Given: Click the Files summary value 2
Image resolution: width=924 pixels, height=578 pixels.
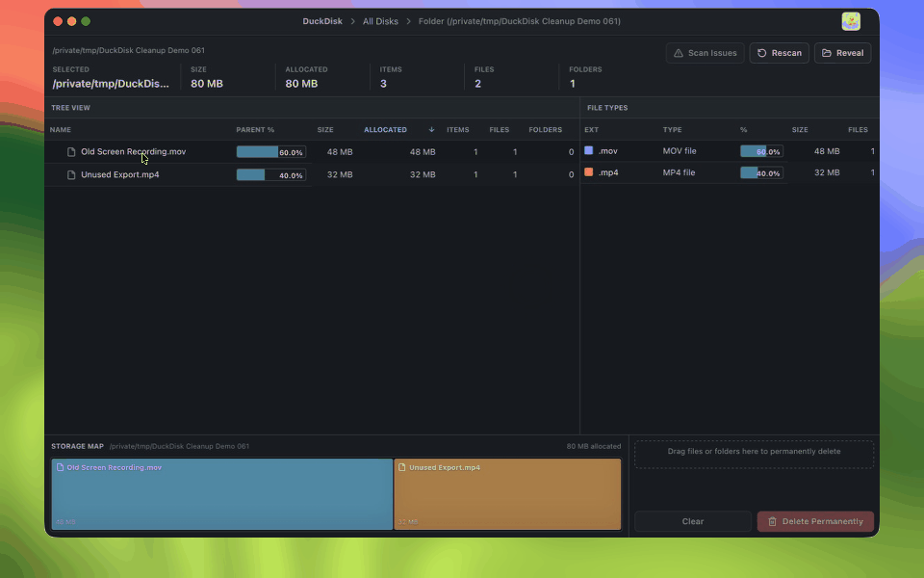Looking at the screenshot, I should (x=478, y=84).
